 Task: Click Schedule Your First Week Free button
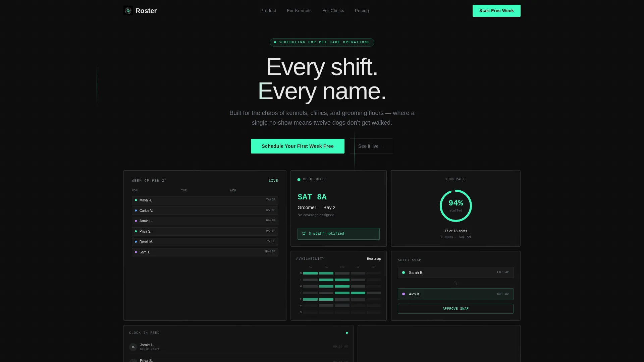tap(298, 146)
